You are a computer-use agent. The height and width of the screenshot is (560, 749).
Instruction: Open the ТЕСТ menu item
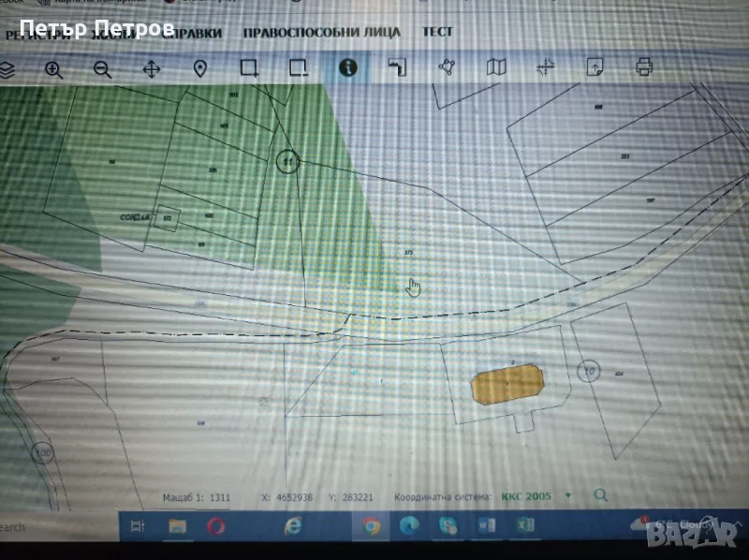click(x=437, y=31)
